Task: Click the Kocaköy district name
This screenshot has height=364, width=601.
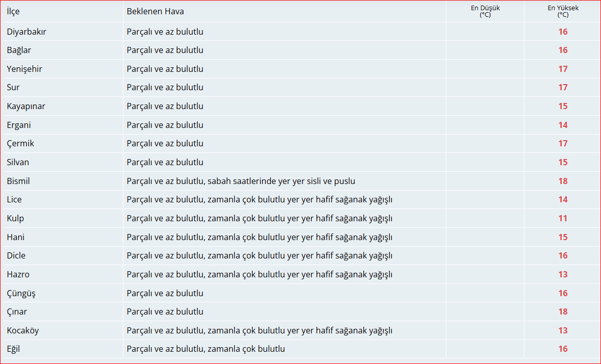Action: 22,330
